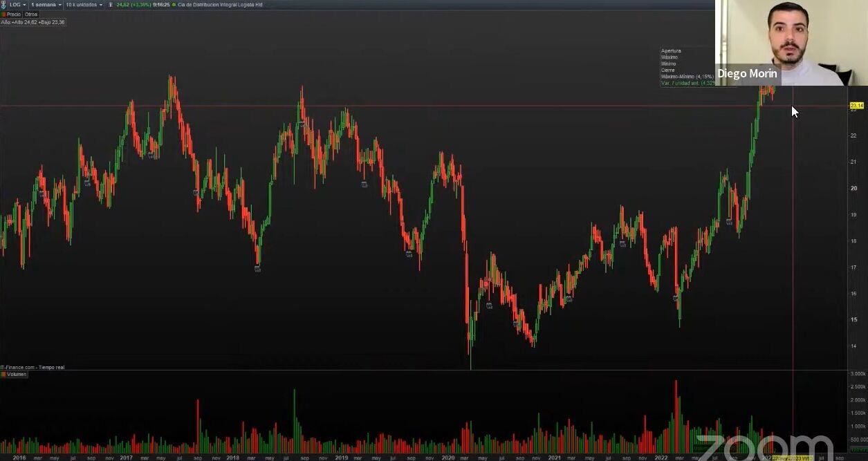868x461 pixels.
Task: Click the 'Diego Morin' webcam name label
Action: (747, 73)
